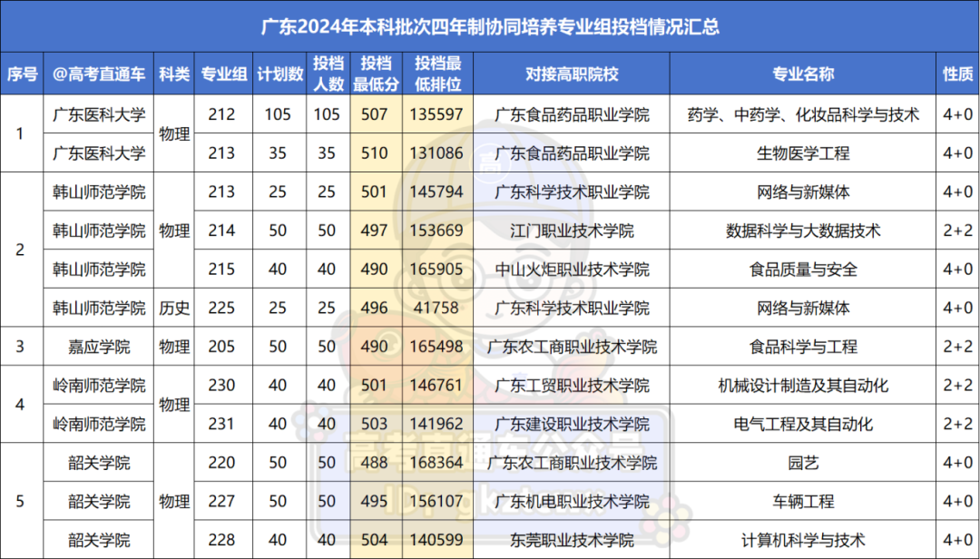Click rank value 168364
The image size is (980, 559).
click(436, 463)
